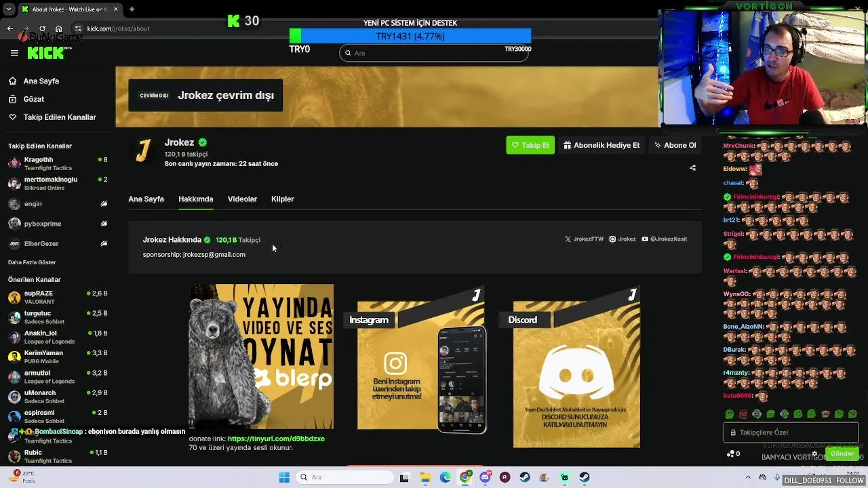This screenshot has height=488, width=868.
Task: Open ElberGezer channel in sidebar
Action: point(58,243)
